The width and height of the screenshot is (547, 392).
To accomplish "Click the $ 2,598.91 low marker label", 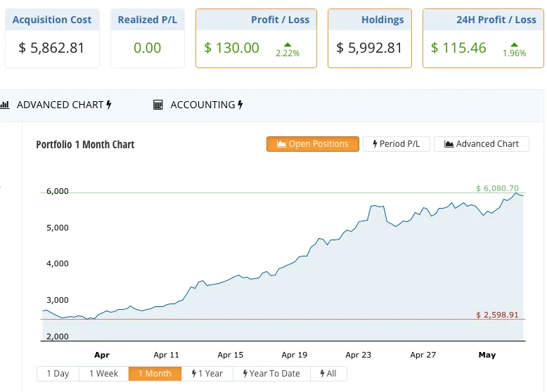I will [x=497, y=315].
